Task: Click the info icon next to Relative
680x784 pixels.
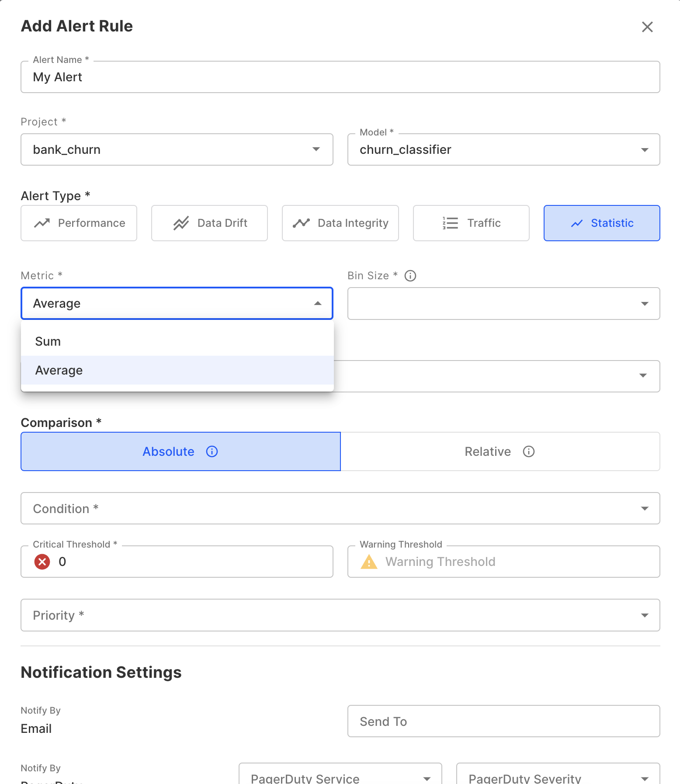Action: pyautogui.click(x=529, y=451)
